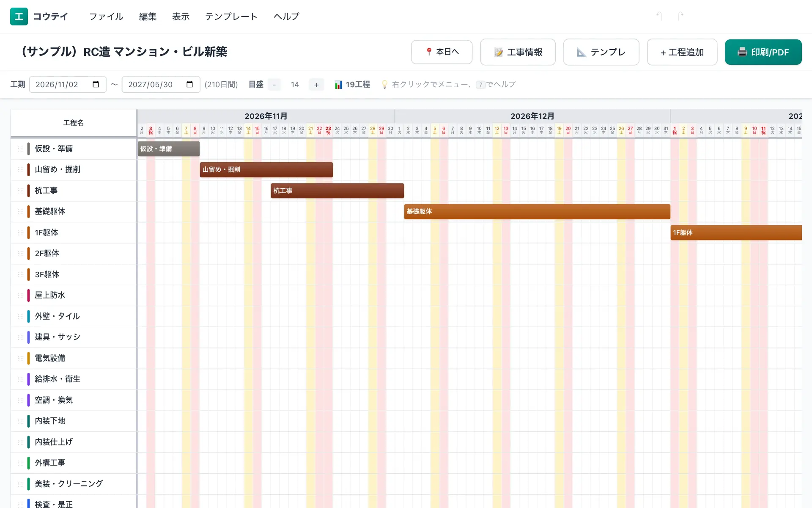This screenshot has width=812, height=508.
Task: Click the redo arrow icon
Action: [x=680, y=16]
